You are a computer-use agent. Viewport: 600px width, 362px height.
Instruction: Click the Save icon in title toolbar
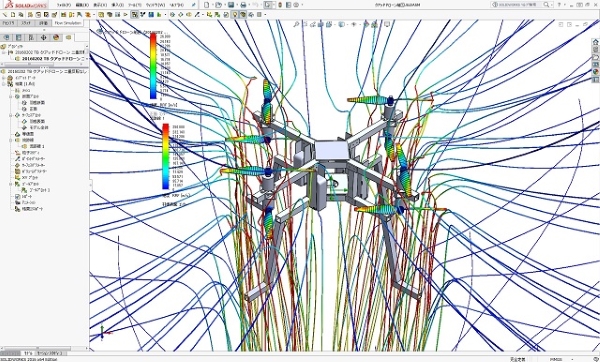(231, 5)
